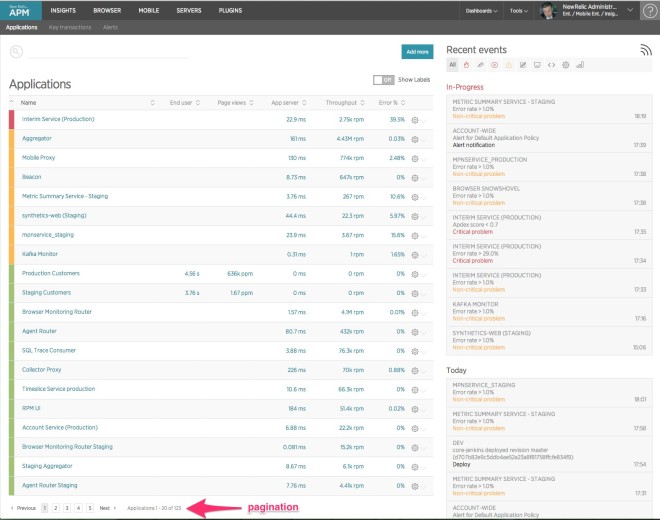The width and height of the screenshot is (660, 520).
Task: Click the Next pagination link
Action: 107,508
